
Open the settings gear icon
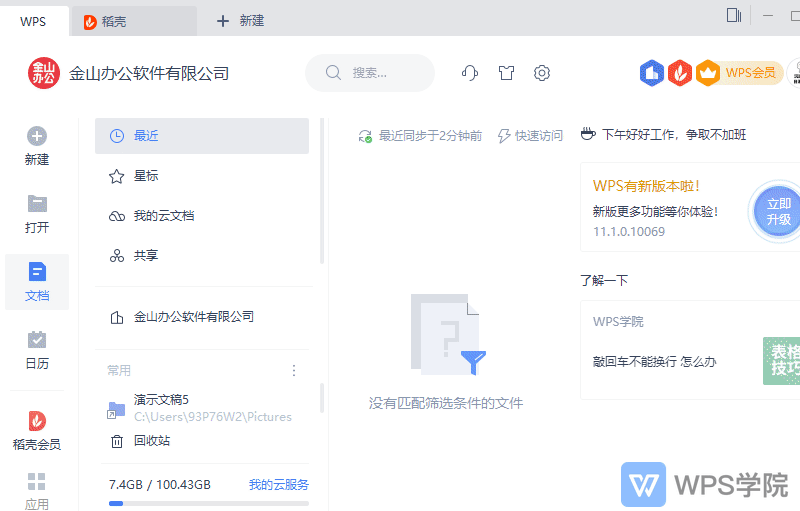pyautogui.click(x=542, y=73)
